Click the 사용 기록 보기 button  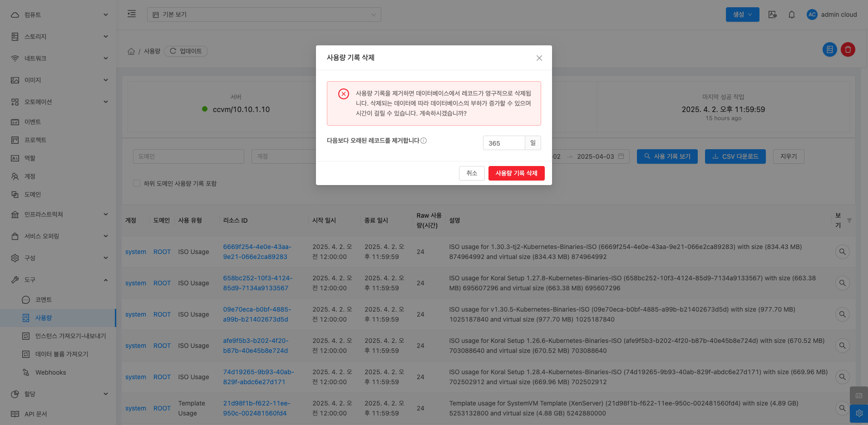[667, 156]
